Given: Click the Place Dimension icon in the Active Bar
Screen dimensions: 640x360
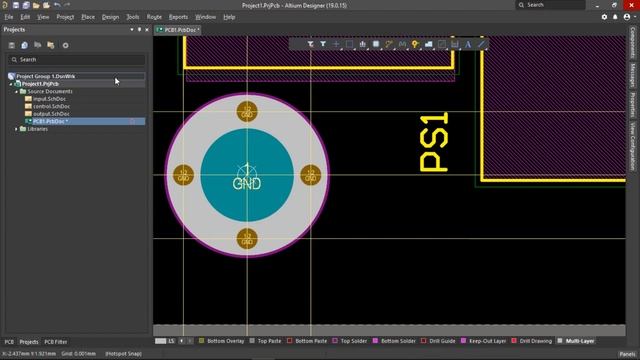Looking at the screenshot, I should pos(455,44).
